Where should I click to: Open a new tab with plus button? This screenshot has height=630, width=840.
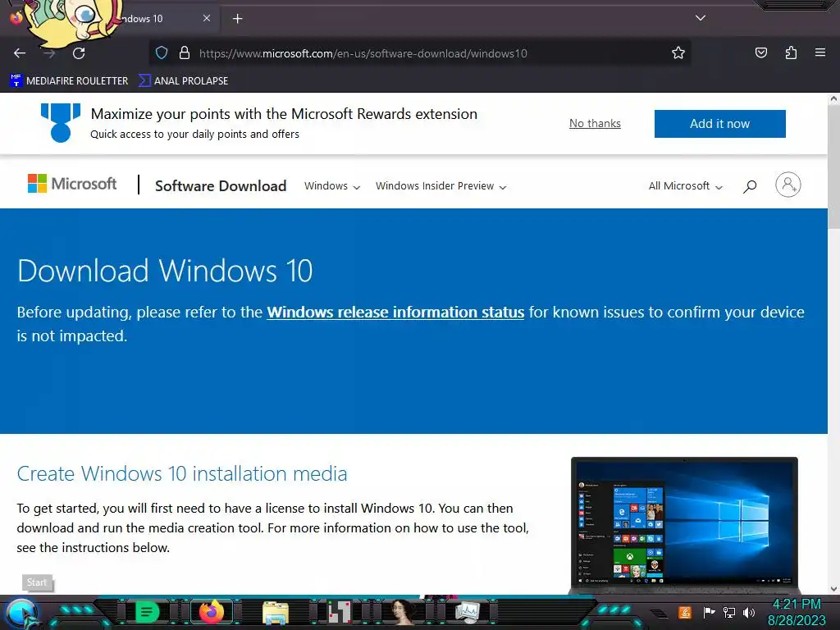[x=237, y=19]
